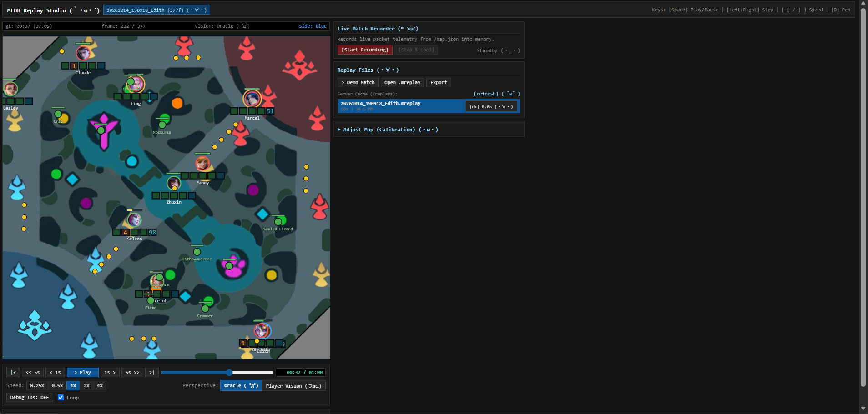Image resolution: width=868 pixels, height=414 pixels.
Task: Refresh the server cache replay list
Action: [x=496, y=94]
